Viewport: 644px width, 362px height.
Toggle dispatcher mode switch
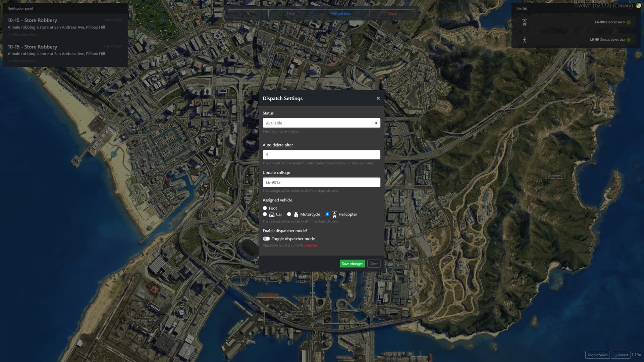[267, 239]
